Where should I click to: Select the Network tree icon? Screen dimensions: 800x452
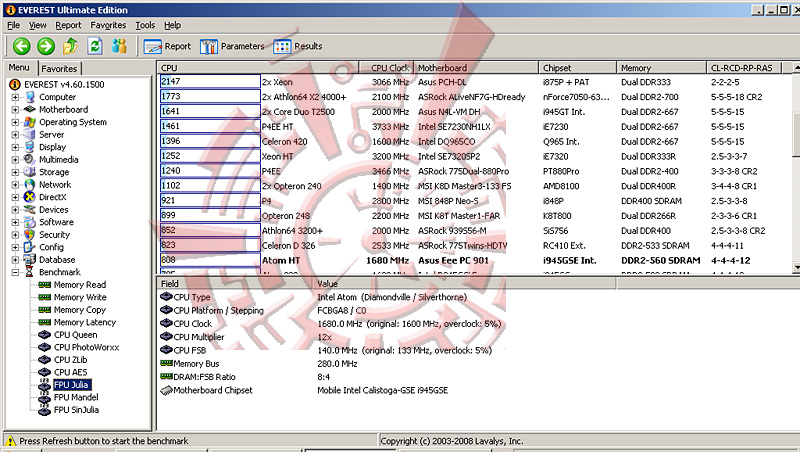(30, 185)
